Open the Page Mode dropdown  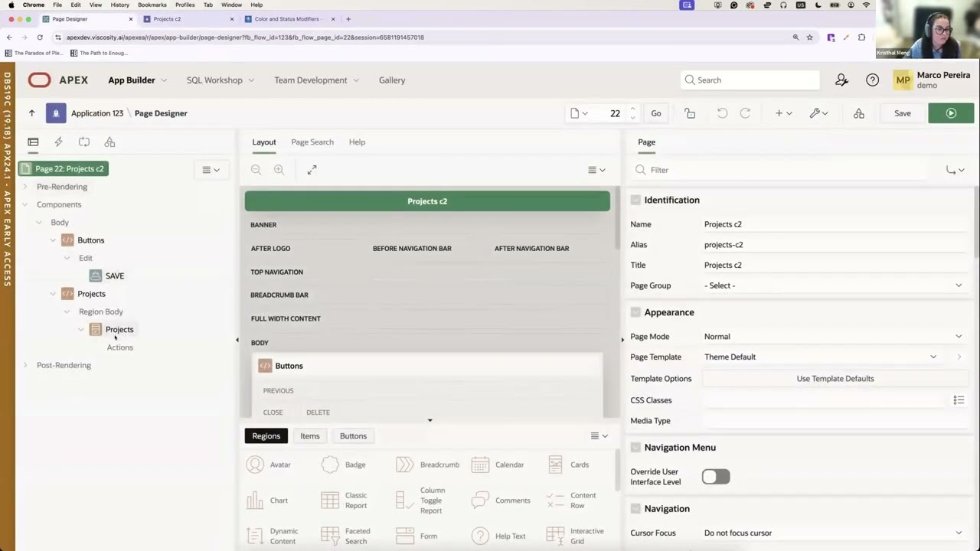pyautogui.click(x=834, y=337)
